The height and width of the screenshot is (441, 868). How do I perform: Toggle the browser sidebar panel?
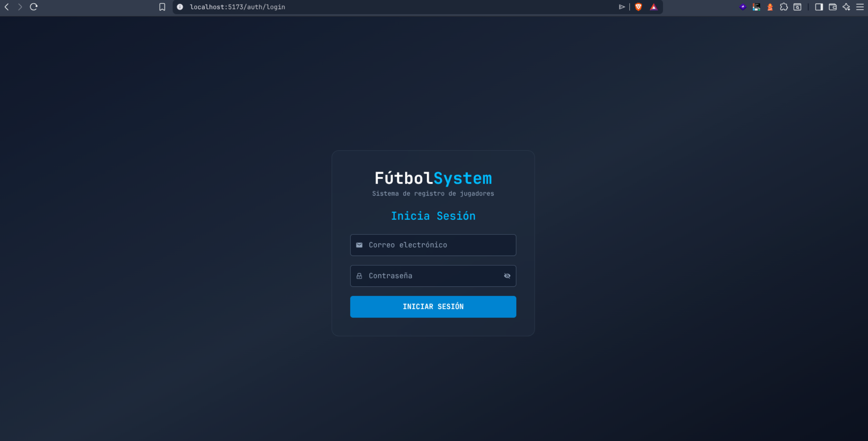click(x=819, y=7)
